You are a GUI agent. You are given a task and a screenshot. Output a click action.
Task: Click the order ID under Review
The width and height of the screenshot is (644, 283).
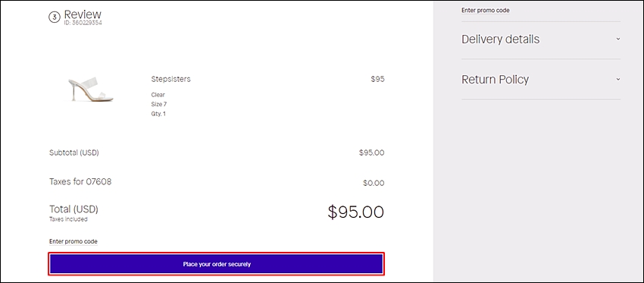point(83,23)
